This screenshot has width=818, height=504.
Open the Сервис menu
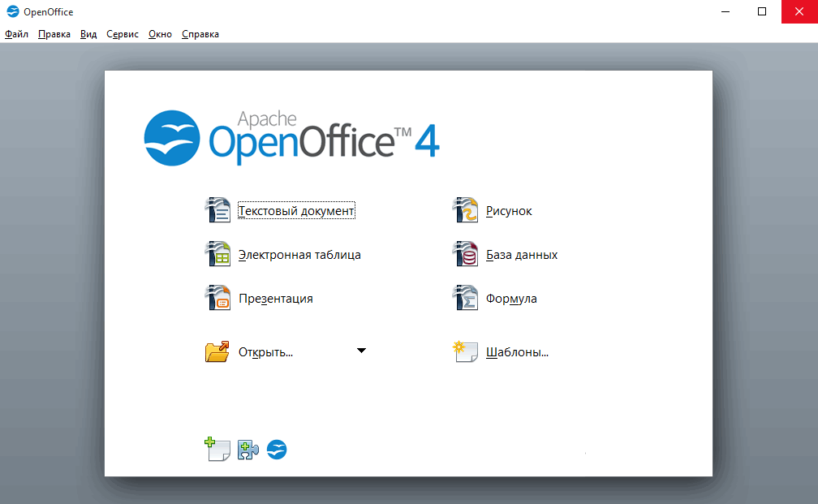point(123,34)
